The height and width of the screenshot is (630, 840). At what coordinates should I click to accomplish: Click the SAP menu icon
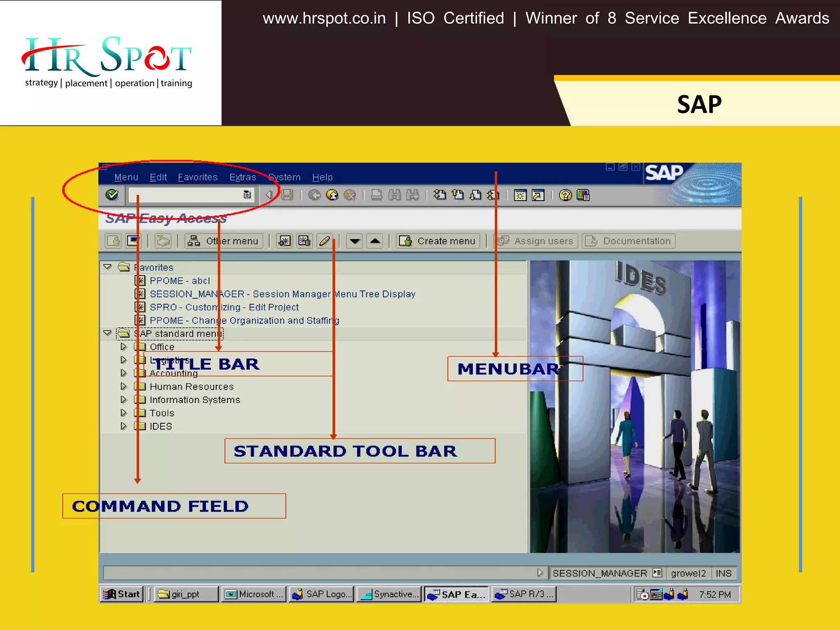click(x=133, y=241)
